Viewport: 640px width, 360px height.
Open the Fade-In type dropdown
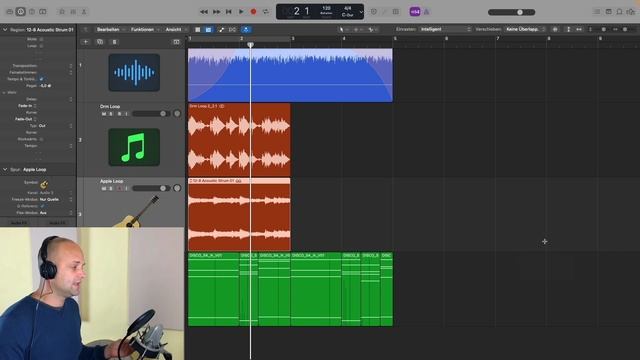tap(35, 106)
